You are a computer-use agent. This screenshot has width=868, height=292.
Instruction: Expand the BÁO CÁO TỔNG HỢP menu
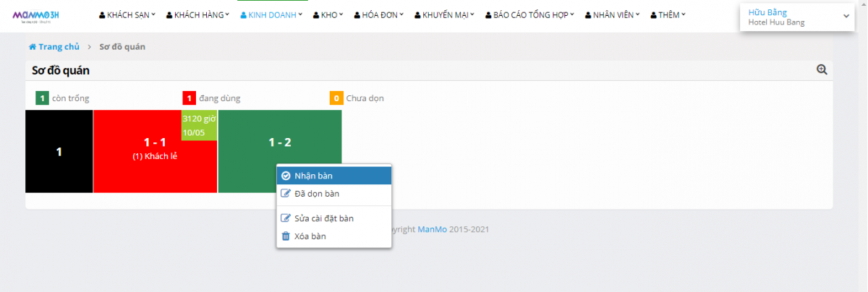[x=530, y=14]
